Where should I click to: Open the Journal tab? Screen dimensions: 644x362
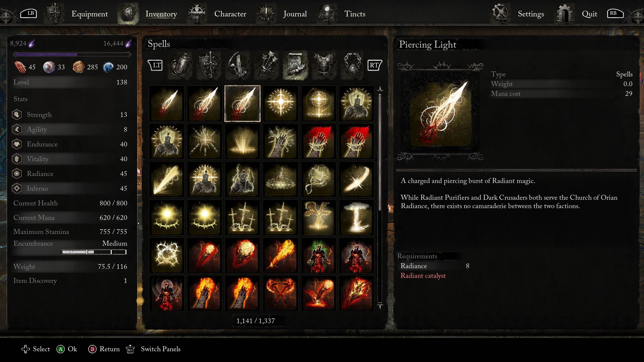295,14
